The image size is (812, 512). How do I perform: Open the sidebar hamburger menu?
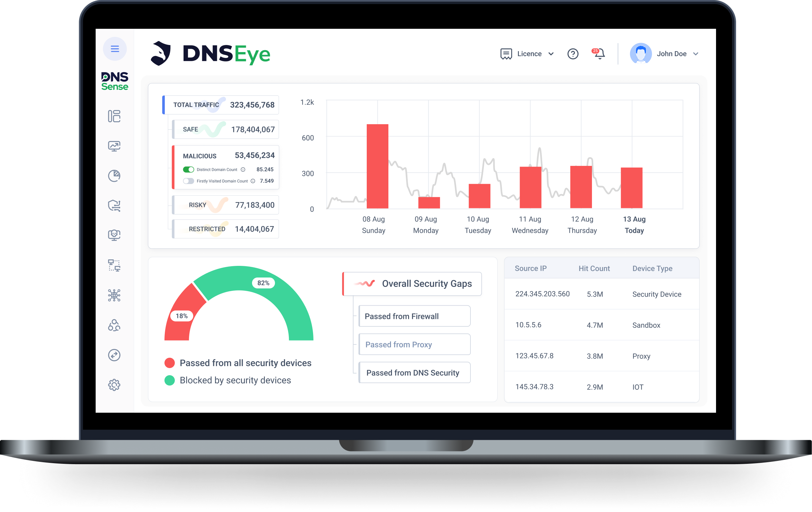[115, 49]
